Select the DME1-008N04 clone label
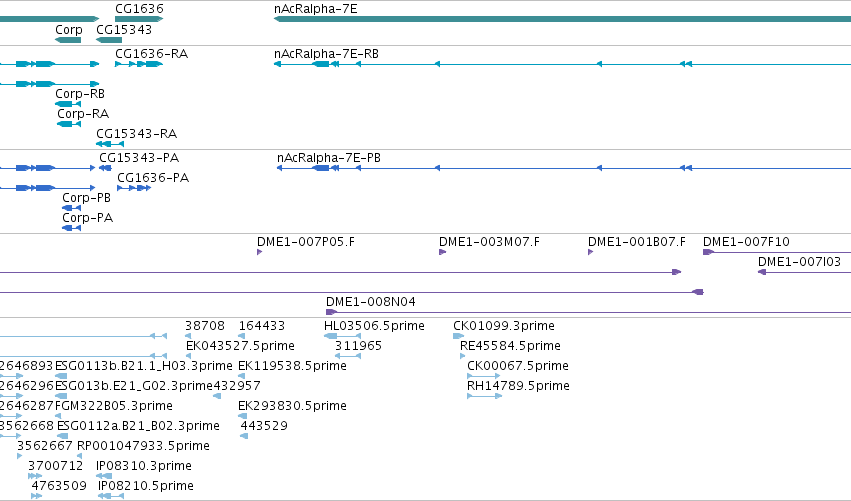Viewport: 851px width, 501px height. 371,302
